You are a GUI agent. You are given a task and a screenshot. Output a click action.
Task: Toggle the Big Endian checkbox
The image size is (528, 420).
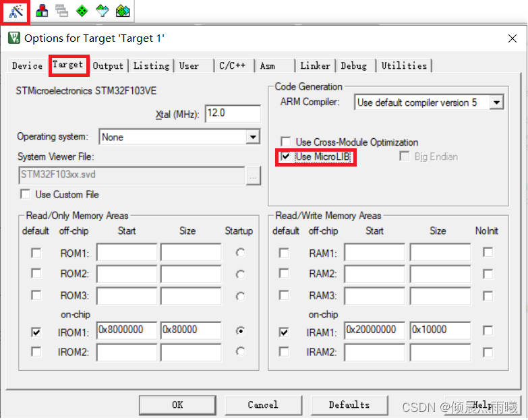(404, 156)
